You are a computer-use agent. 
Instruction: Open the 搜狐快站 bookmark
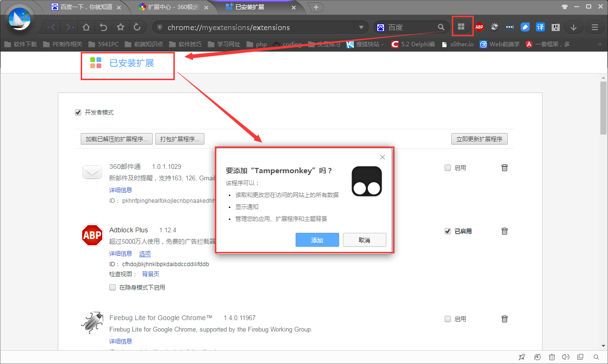point(365,44)
